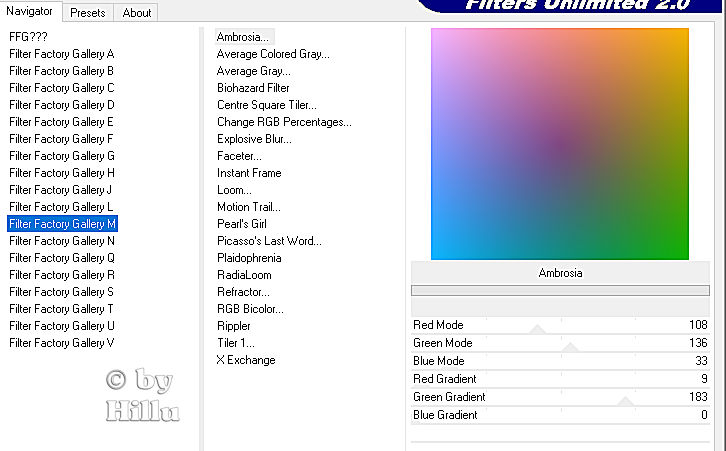726x451 pixels.
Task: Choose the Explosive Blur... filter
Action: [254, 139]
